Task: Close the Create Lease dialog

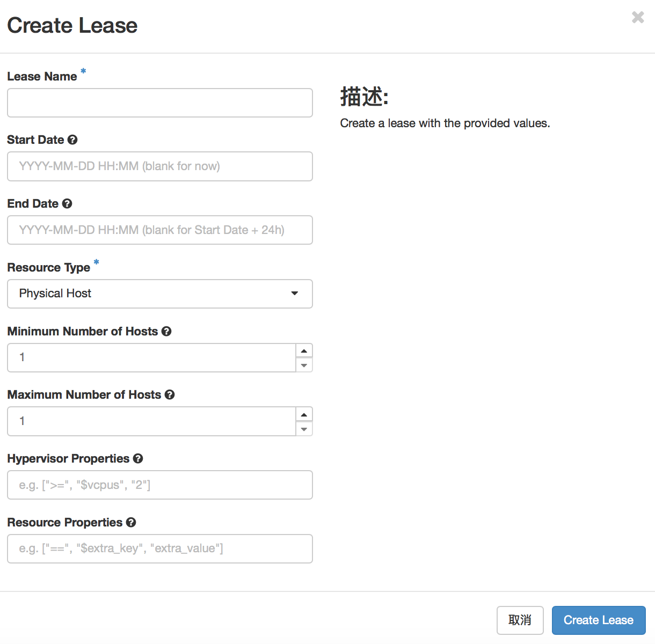Action: (x=638, y=18)
